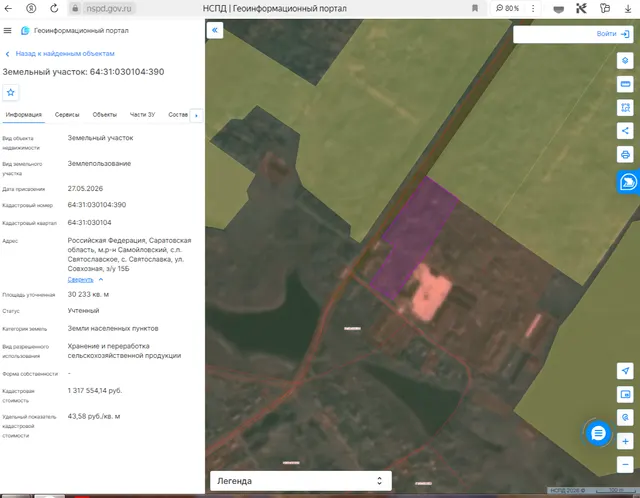Switch to the Сервисы tab

(x=67, y=115)
